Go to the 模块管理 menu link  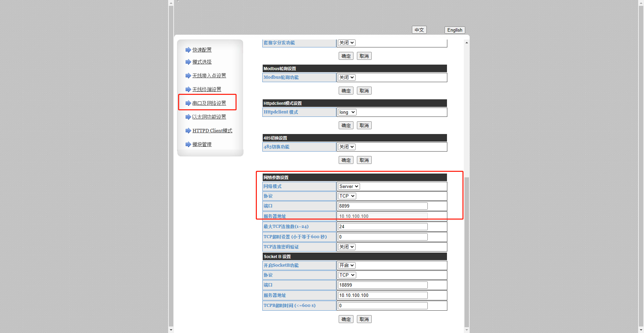tap(202, 144)
